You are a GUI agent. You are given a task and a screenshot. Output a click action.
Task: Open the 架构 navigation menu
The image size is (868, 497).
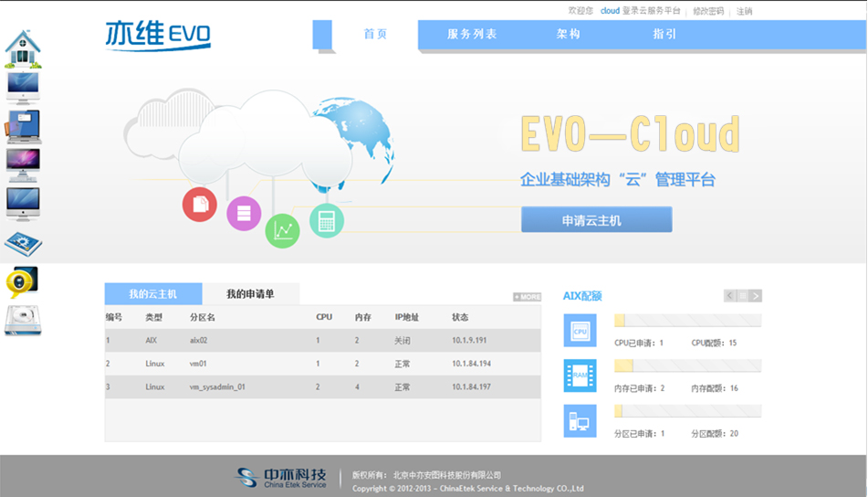coord(568,34)
